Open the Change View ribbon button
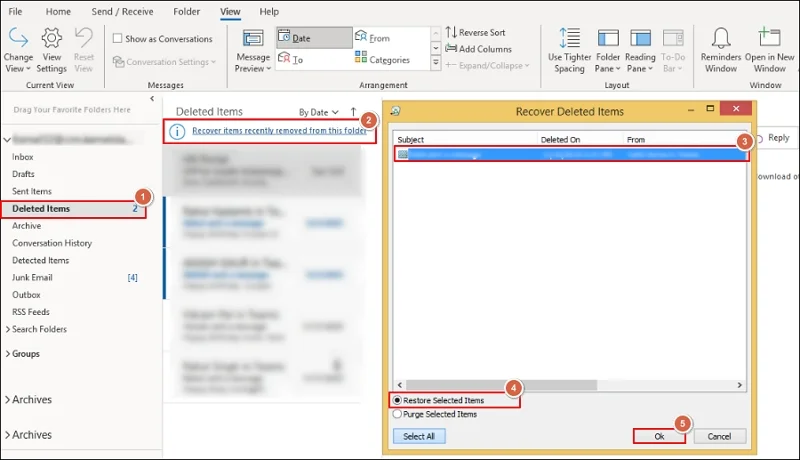 tap(18, 50)
